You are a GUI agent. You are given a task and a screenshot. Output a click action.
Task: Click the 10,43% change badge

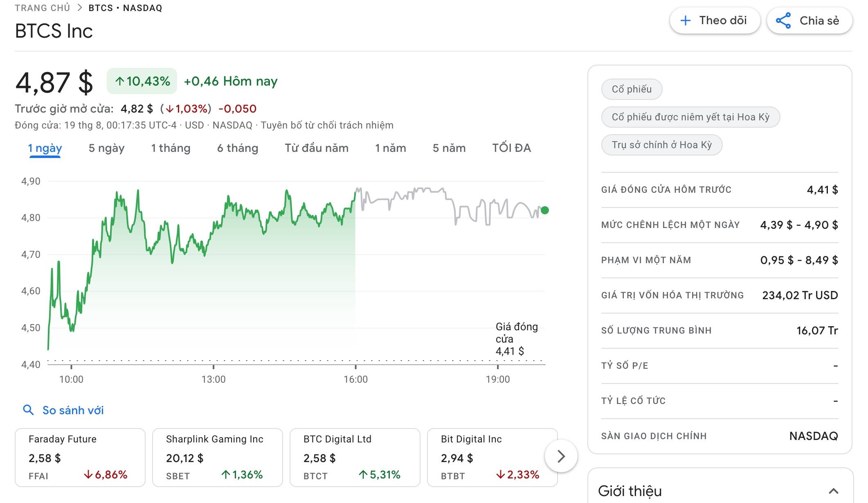pos(142,81)
